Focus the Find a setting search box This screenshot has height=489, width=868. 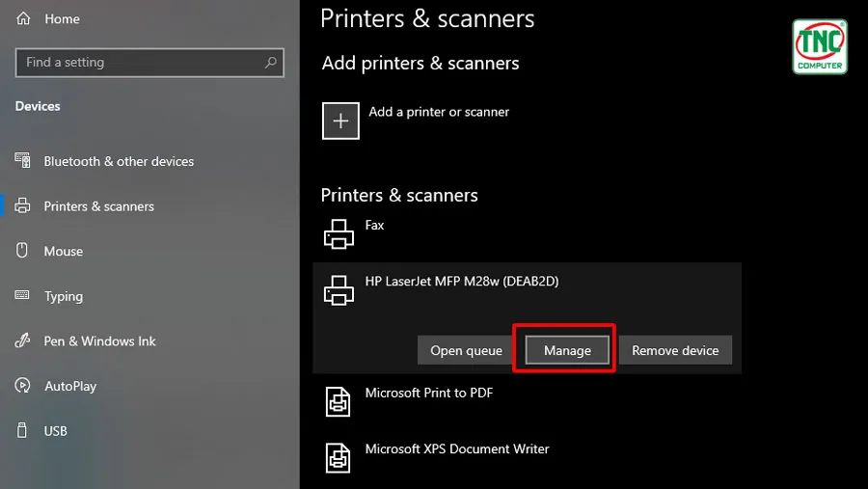tap(149, 62)
